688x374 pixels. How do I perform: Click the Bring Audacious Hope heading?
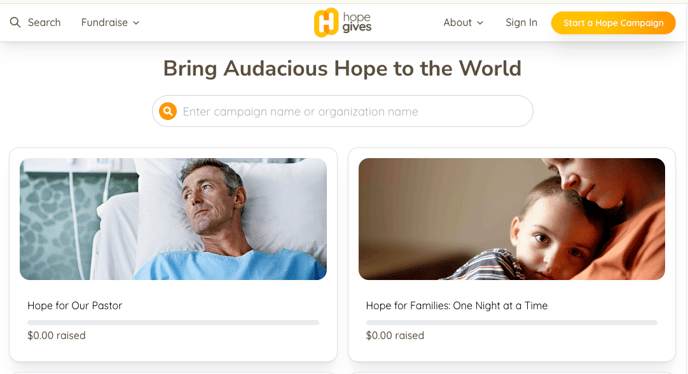pyautogui.click(x=342, y=68)
